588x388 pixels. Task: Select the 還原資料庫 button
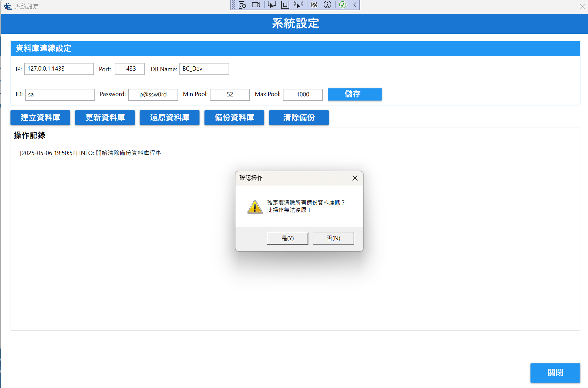coord(169,118)
